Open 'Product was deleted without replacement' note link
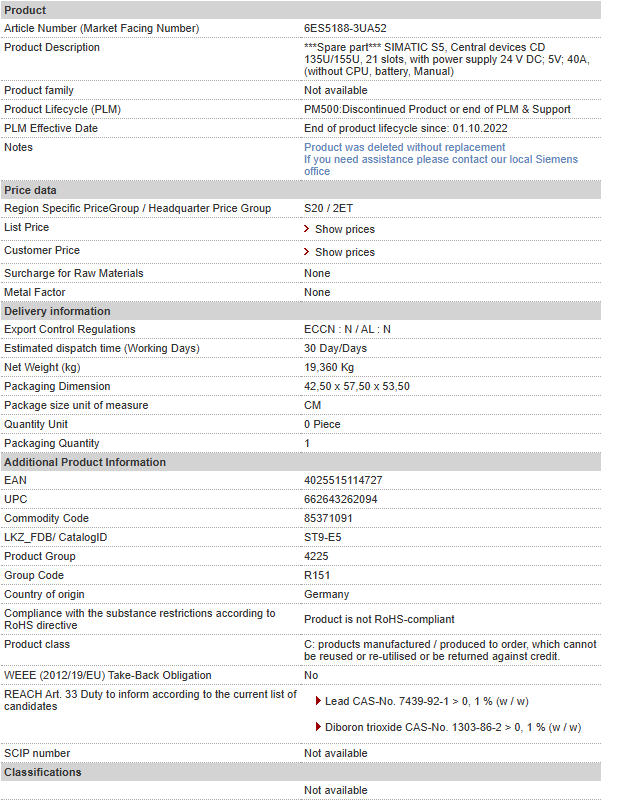Image resolution: width=629 pixels, height=804 pixels. click(404, 147)
